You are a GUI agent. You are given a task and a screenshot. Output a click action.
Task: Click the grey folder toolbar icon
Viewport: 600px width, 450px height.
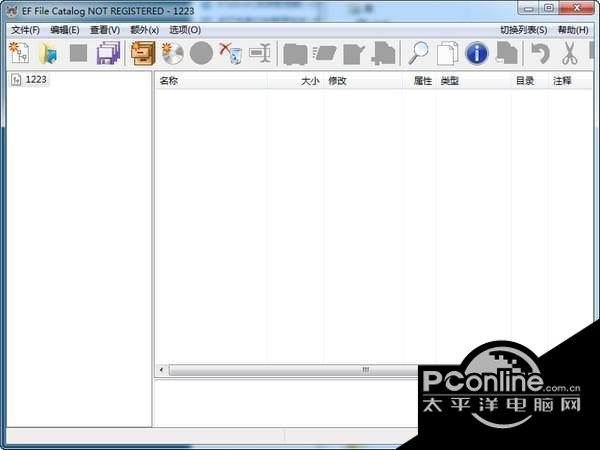pos(295,54)
